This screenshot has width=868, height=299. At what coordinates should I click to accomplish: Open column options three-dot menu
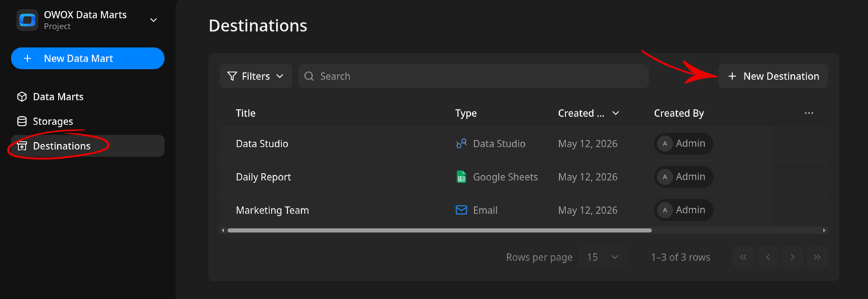coord(809,113)
